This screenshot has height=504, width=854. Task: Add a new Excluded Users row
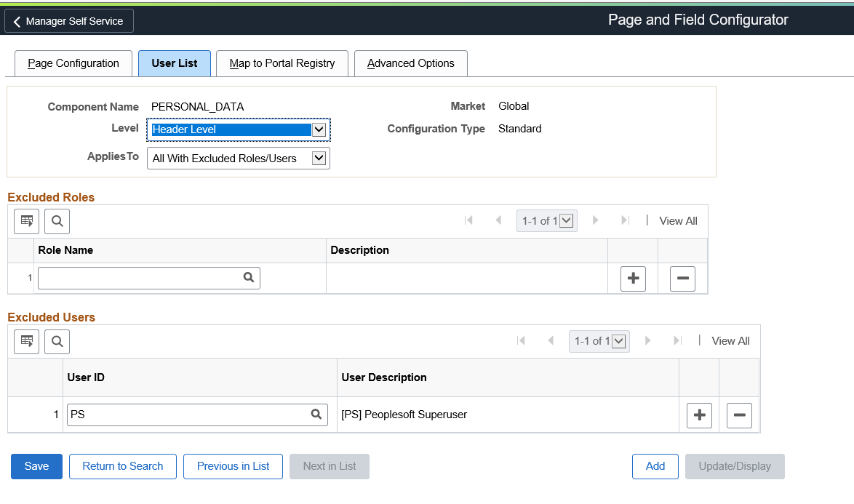pos(699,415)
